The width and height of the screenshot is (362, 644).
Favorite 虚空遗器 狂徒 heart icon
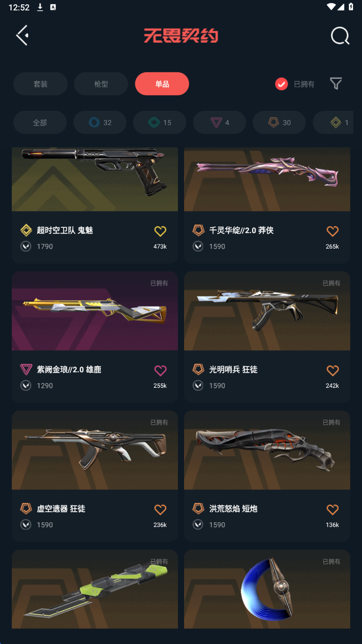[x=160, y=510]
